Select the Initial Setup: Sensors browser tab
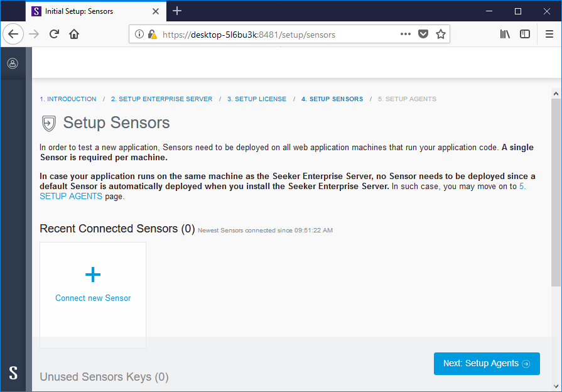Viewport: 562px width, 392px height. (88, 11)
